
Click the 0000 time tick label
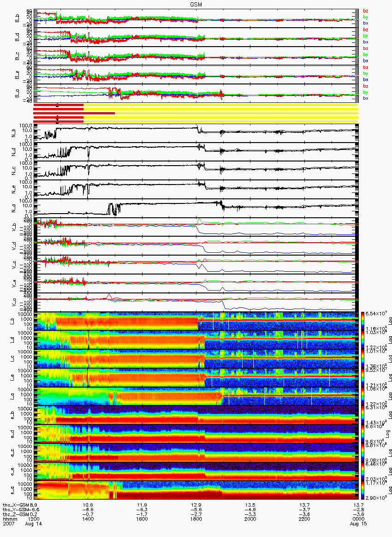(358, 519)
